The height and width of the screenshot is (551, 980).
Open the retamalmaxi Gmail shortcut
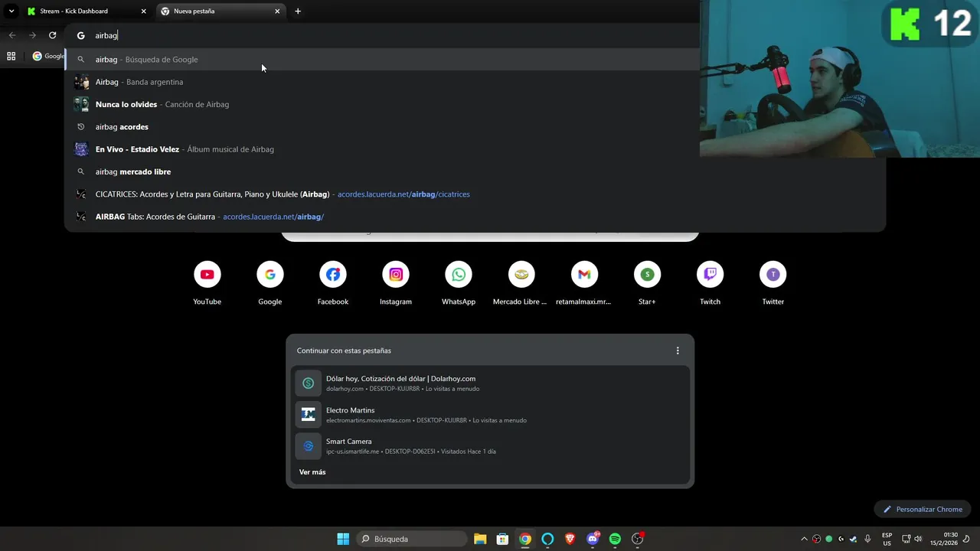coord(584,282)
